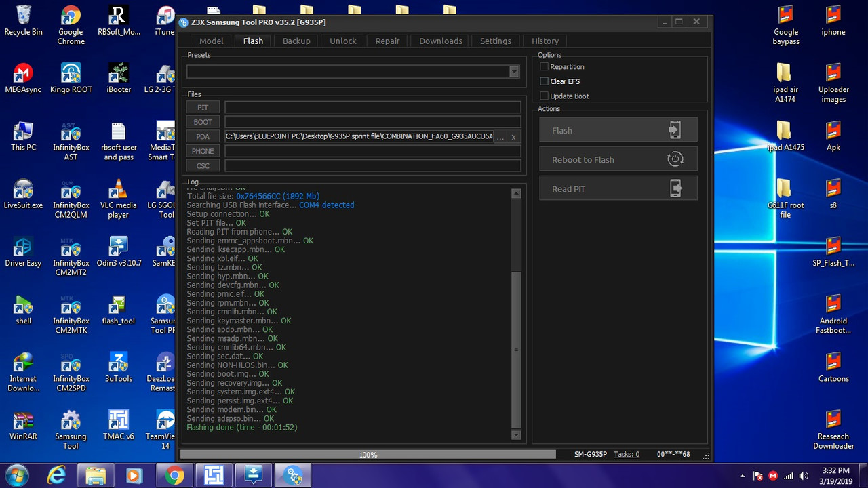Open shell desktop shortcut
The height and width of the screenshot is (488, 868).
pos(23,310)
